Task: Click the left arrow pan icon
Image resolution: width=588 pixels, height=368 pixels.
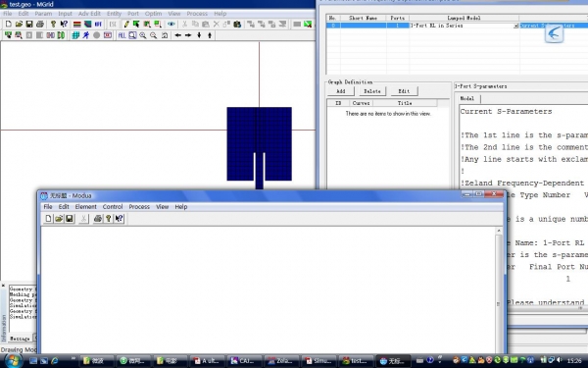Action: tap(177, 35)
